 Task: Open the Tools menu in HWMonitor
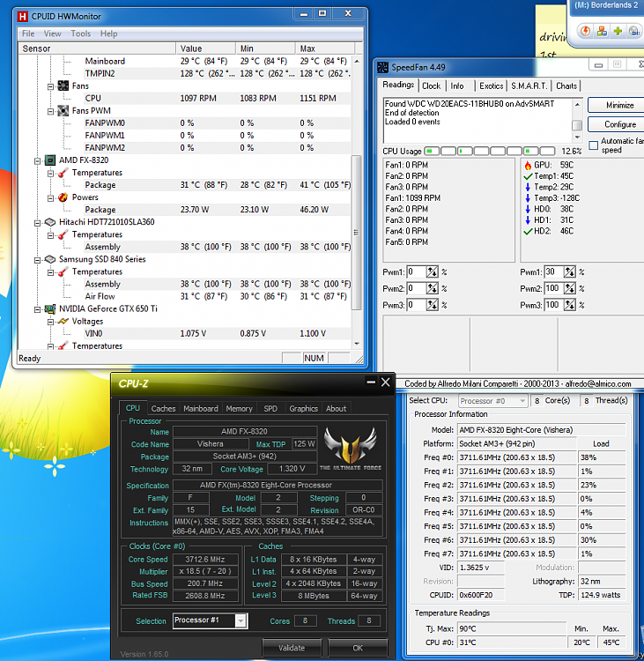[80, 33]
